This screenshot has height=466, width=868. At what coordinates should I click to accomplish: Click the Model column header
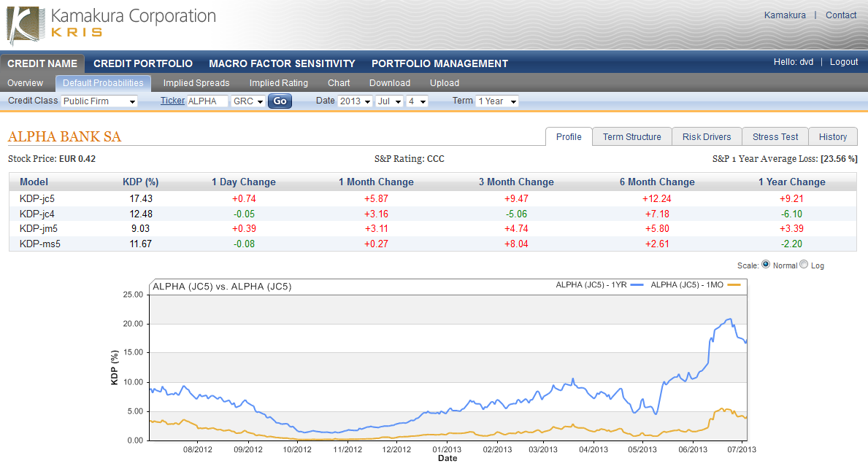[x=34, y=182]
